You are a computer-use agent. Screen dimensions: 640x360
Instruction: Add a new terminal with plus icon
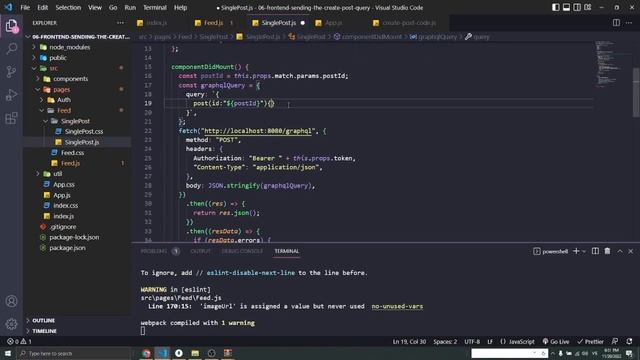tap(576, 251)
